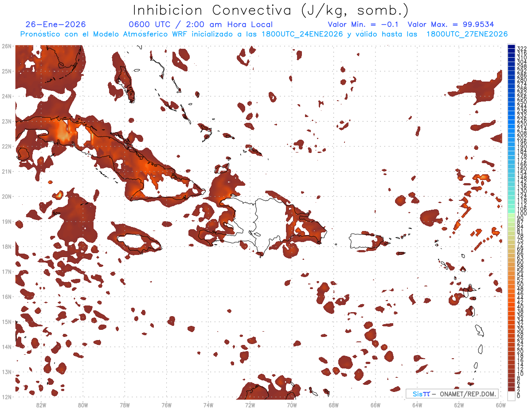Image resolution: width=532 pixels, height=411 pixels.
Task: Click the 17N latitude label
Action: click(x=7, y=271)
